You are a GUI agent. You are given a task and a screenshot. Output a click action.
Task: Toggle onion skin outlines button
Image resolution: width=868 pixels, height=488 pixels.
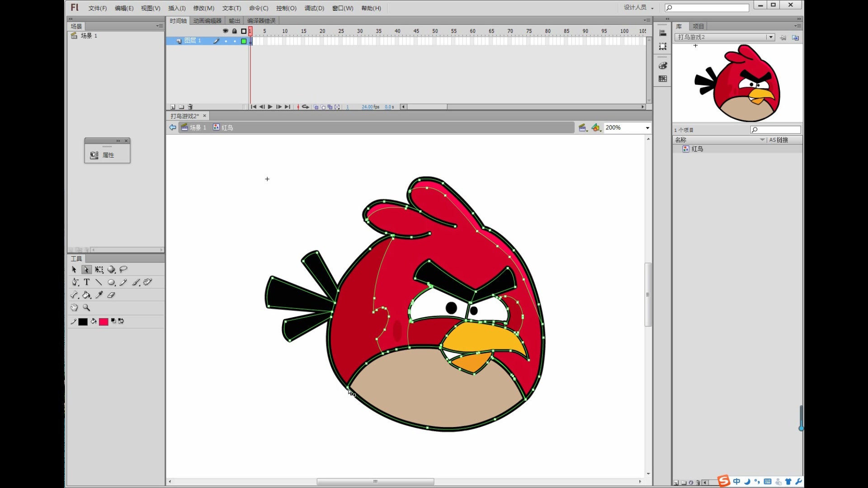(323, 107)
